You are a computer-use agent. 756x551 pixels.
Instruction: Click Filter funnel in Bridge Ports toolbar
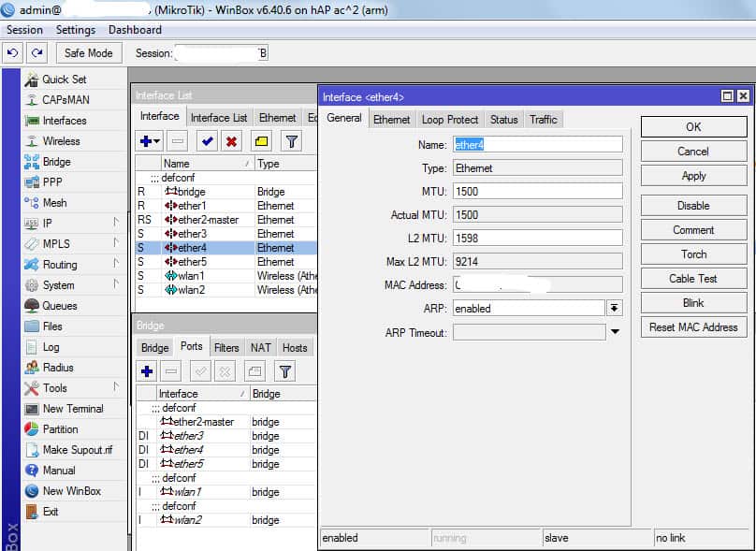[x=285, y=371]
